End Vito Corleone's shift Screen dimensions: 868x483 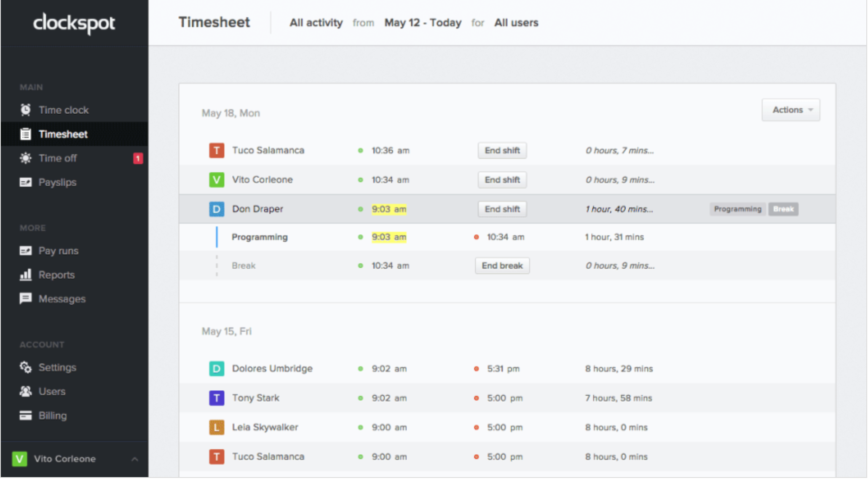(502, 180)
